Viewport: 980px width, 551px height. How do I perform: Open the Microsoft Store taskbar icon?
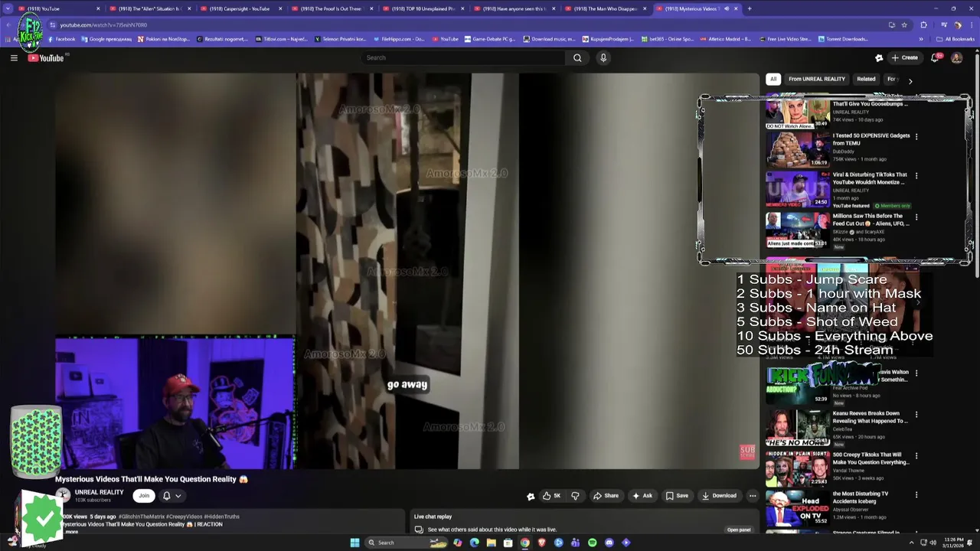508,543
